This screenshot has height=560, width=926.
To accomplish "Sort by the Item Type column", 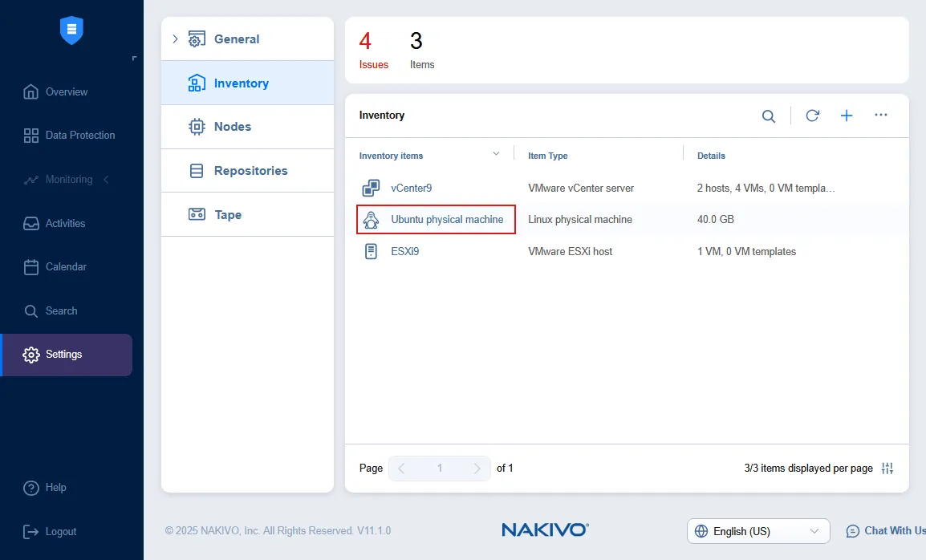I will click(547, 156).
